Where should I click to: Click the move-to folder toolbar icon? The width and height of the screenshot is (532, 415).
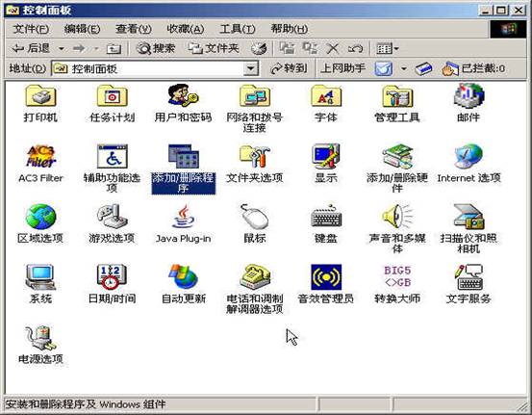click(x=287, y=49)
